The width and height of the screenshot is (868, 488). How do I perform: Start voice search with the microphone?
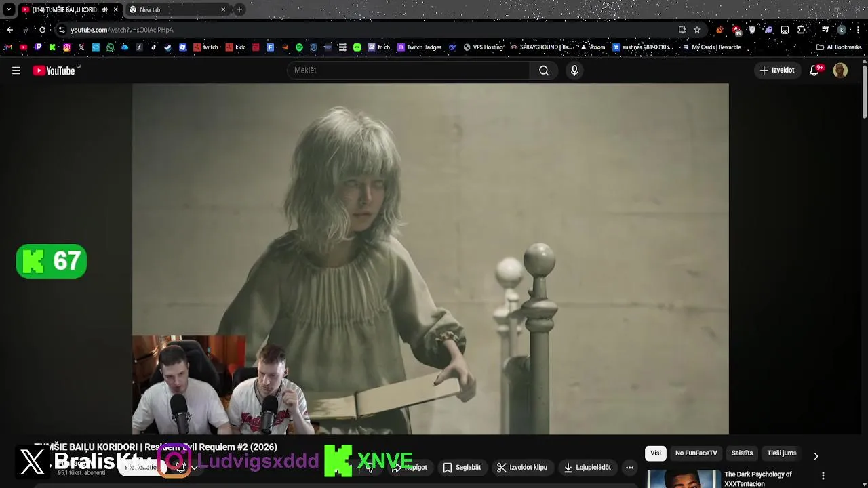click(x=574, y=70)
